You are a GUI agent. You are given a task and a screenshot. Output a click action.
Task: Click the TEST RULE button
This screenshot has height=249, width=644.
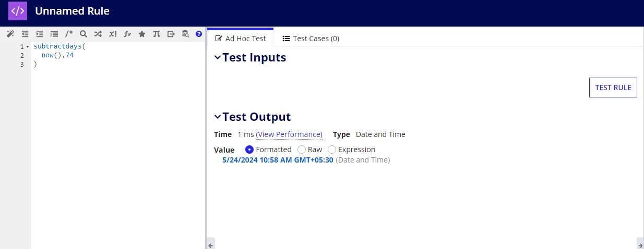coord(613,88)
